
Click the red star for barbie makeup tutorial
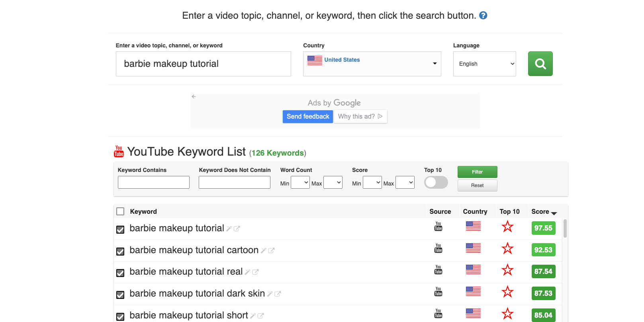[507, 227]
